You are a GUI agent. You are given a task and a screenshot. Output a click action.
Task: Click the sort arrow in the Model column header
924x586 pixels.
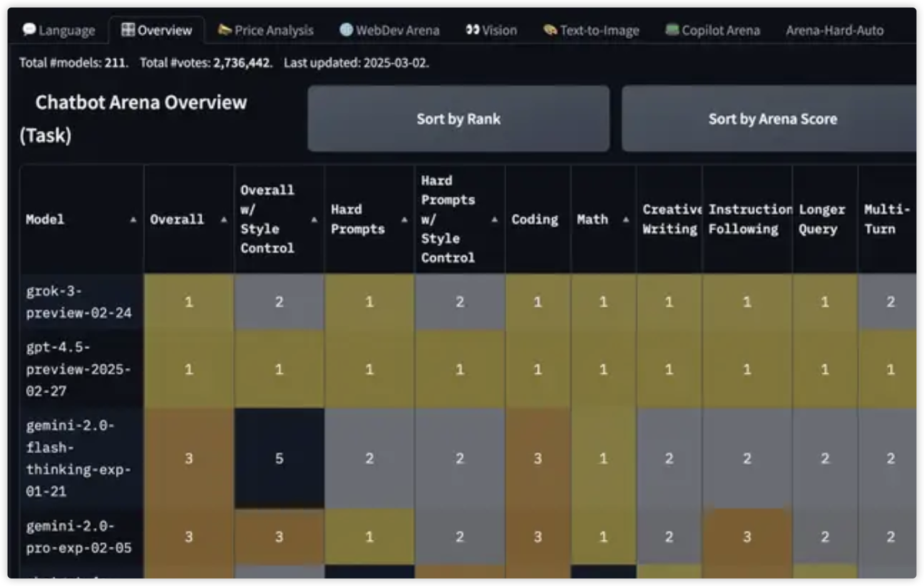[x=133, y=220]
